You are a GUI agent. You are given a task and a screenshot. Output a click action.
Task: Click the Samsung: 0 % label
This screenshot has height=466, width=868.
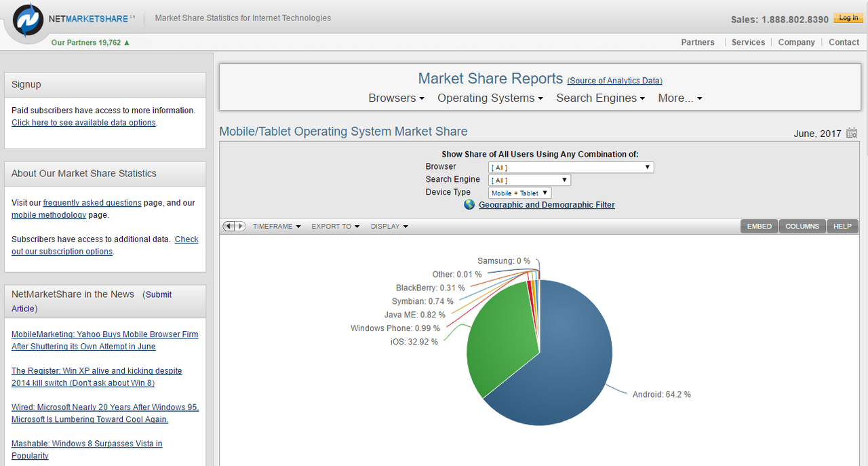[x=504, y=260]
